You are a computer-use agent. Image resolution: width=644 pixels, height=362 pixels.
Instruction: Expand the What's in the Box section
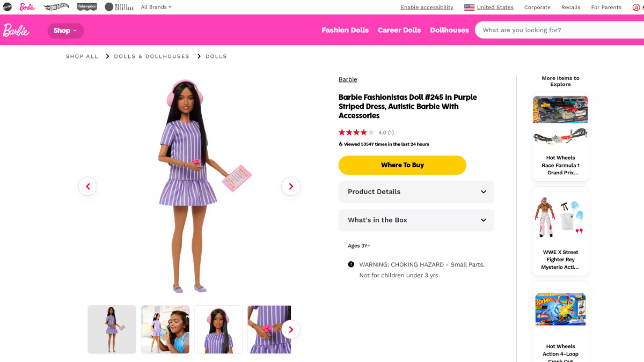tap(416, 220)
